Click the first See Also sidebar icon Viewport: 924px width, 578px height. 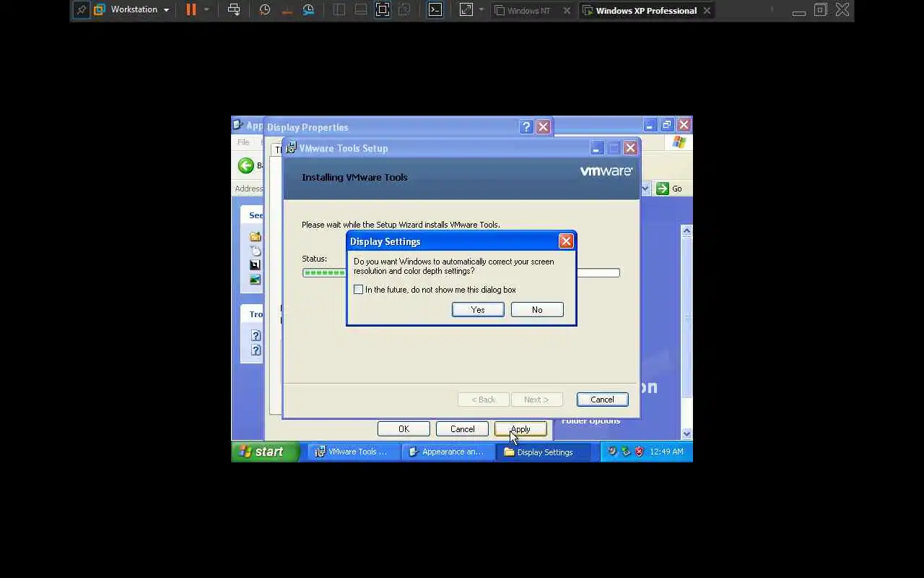click(x=255, y=236)
